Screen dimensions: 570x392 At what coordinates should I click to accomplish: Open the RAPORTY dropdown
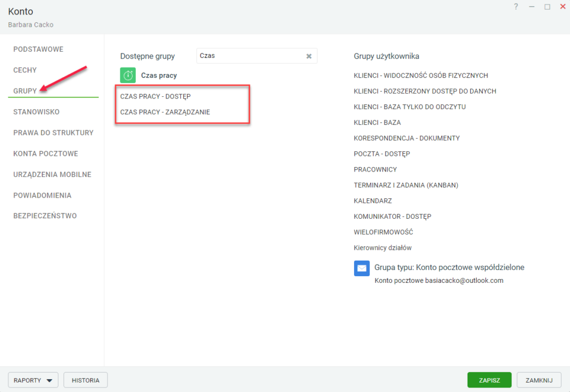tap(33, 380)
